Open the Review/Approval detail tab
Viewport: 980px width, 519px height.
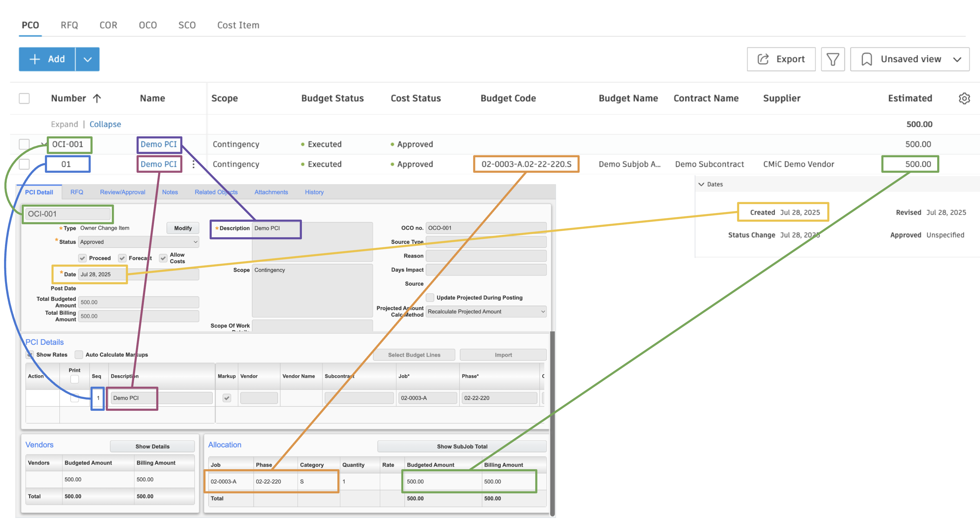click(x=122, y=192)
